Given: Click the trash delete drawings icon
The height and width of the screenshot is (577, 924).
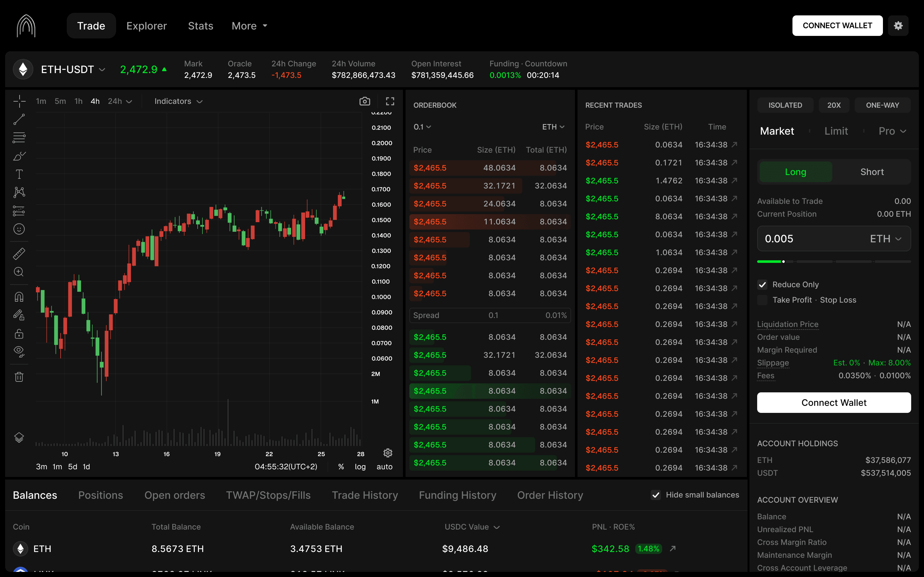Looking at the screenshot, I should point(19,377).
